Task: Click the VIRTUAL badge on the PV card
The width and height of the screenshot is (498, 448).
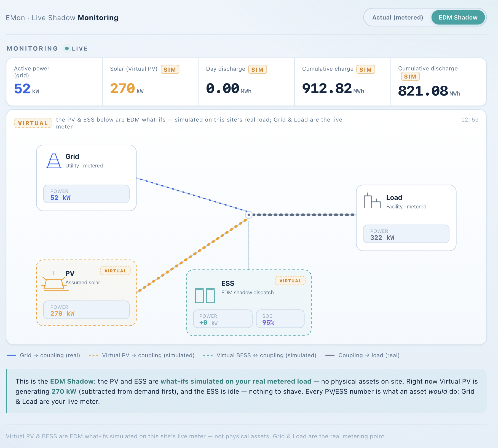Action: [115, 271]
